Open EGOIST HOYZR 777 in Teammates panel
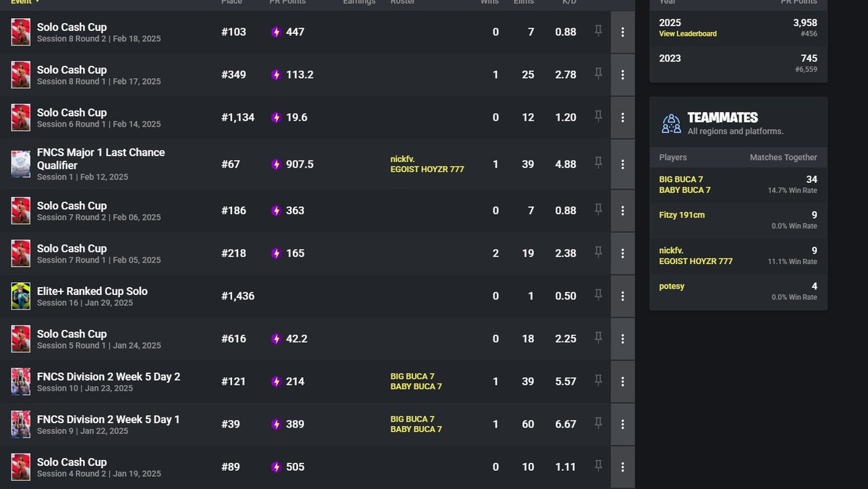 tap(696, 261)
